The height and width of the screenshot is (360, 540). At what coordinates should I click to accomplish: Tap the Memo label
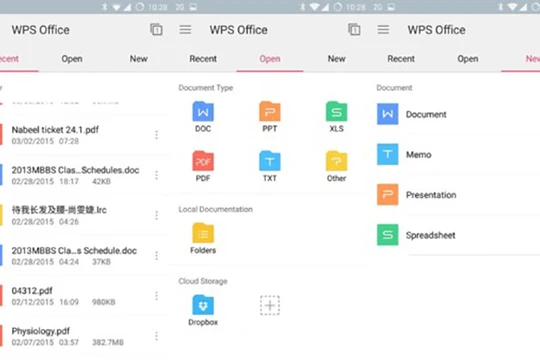tap(418, 155)
